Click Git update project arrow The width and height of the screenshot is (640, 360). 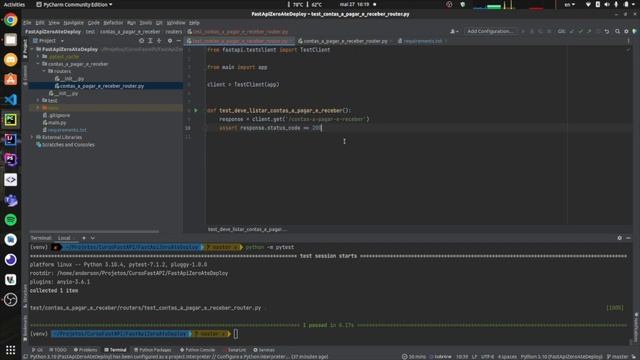click(572, 31)
